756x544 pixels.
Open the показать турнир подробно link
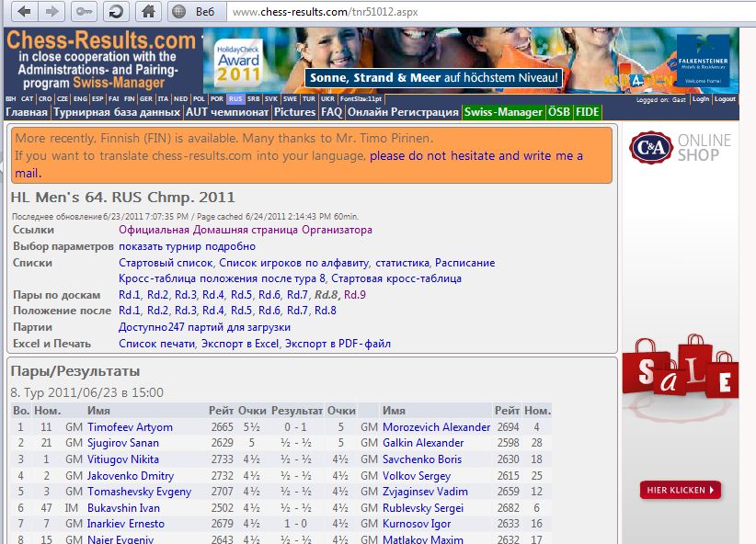pyautogui.click(x=187, y=246)
